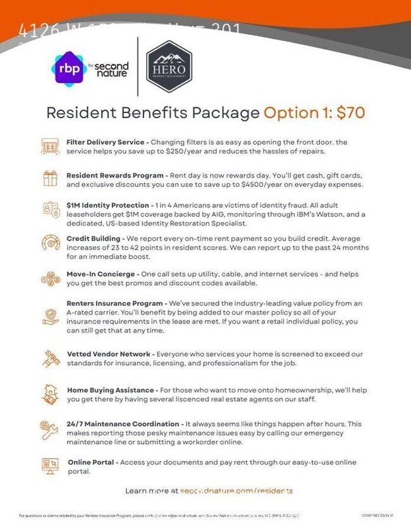
Task: Click the Resident Benefits Package heading
Action: (x=153, y=113)
